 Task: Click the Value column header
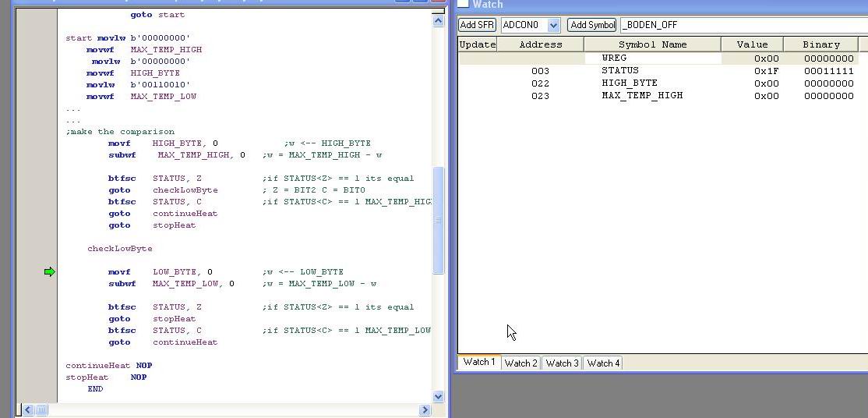753,44
